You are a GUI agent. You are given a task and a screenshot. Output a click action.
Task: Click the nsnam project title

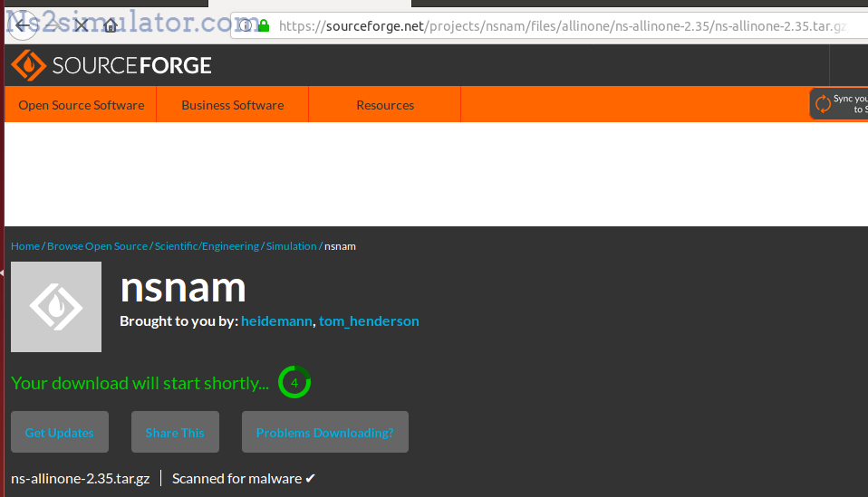(183, 288)
